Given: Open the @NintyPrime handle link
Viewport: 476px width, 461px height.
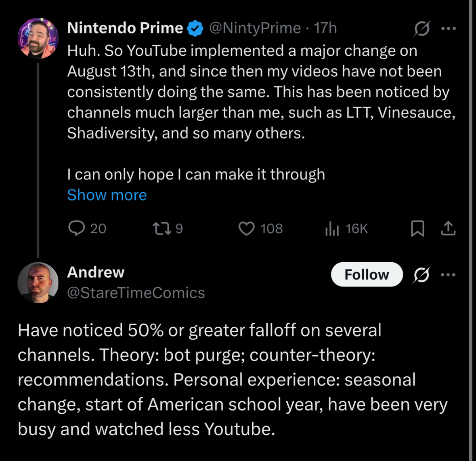Looking at the screenshot, I should tap(255, 28).
